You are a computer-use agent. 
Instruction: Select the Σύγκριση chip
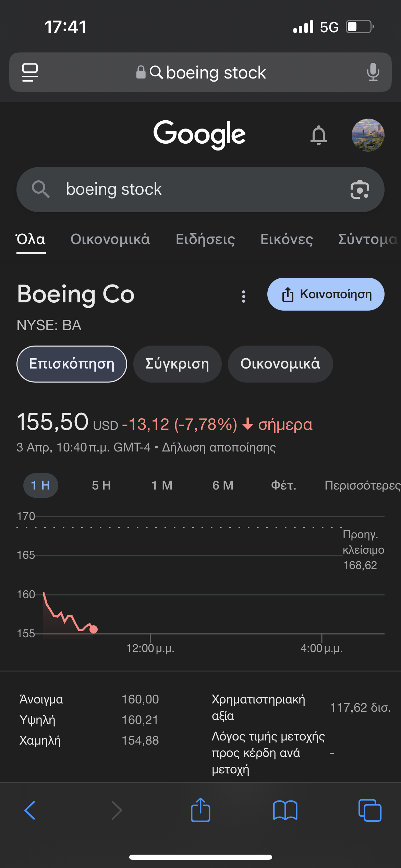click(x=177, y=364)
